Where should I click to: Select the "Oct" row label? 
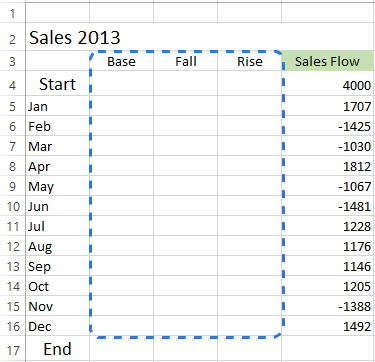pos(57,286)
